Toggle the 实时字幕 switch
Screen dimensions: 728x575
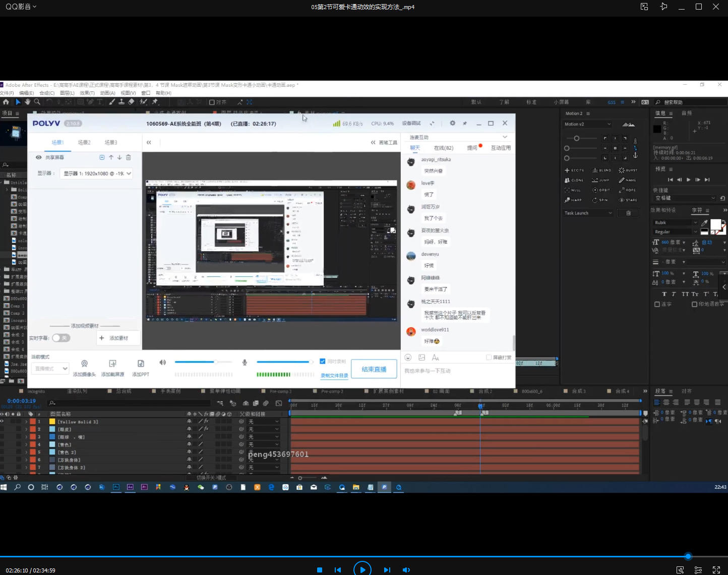pos(61,338)
